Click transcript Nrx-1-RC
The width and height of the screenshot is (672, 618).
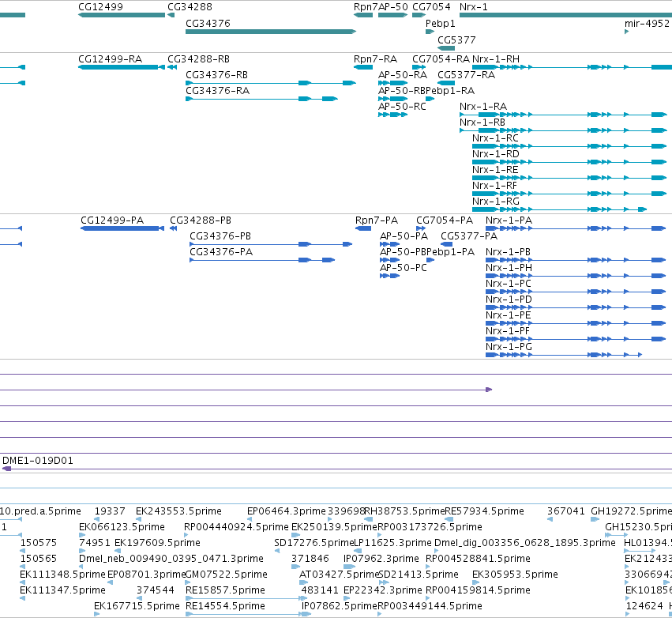[495, 138]
